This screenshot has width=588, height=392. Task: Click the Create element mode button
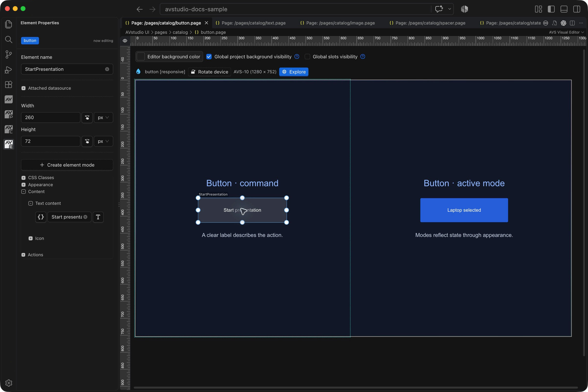click(x=67, y=165)
